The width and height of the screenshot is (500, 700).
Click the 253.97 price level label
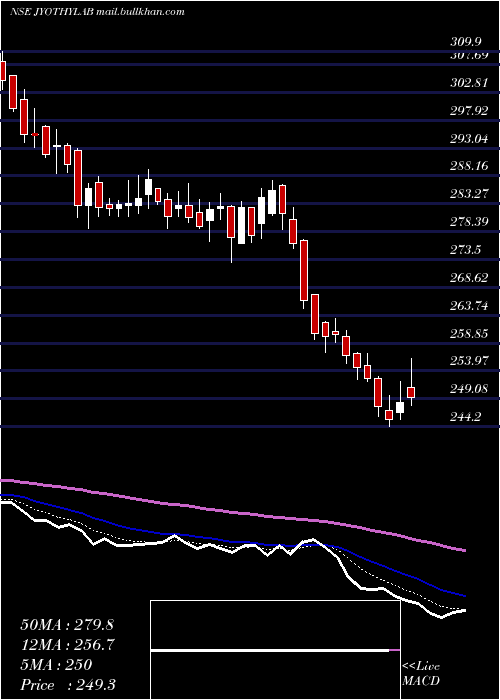469,361
